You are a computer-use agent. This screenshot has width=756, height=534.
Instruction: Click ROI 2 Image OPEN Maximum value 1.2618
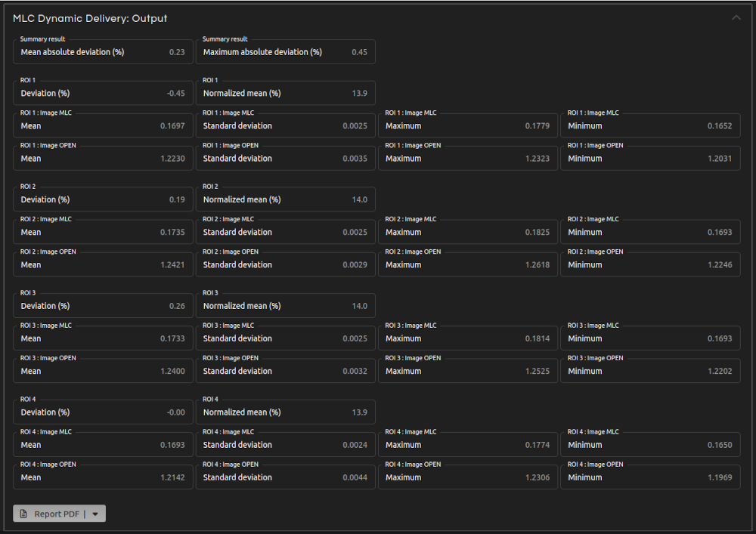[537, 265]
